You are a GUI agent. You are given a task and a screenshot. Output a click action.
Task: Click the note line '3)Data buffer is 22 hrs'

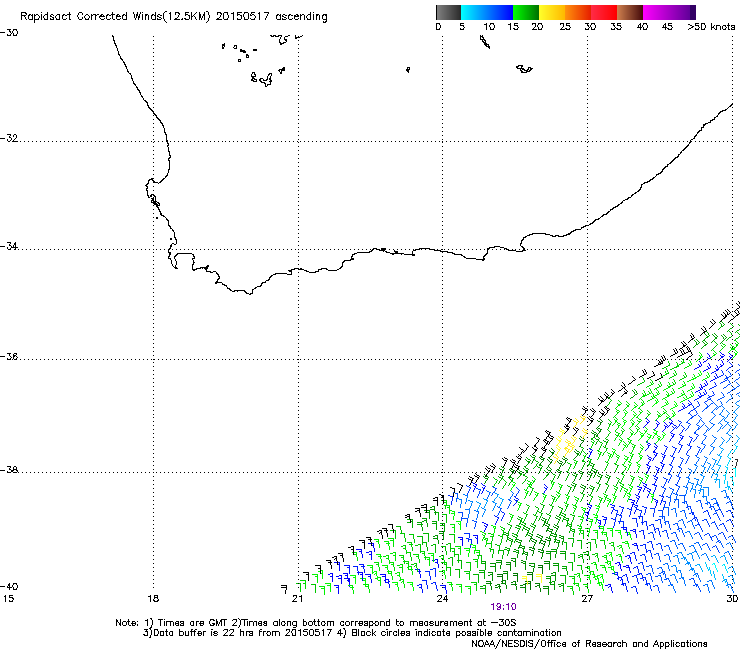(x=352, y=633)
